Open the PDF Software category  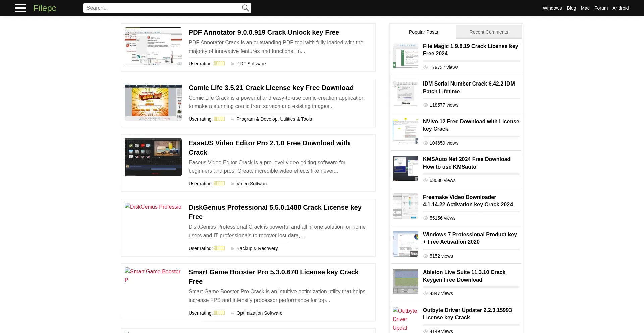click(x=251, y=64)
